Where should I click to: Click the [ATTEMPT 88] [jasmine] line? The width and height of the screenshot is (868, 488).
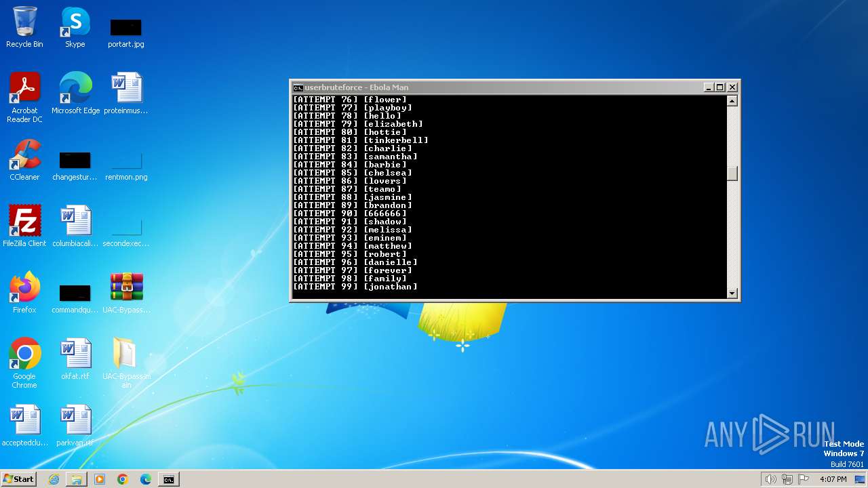point(353,197)
